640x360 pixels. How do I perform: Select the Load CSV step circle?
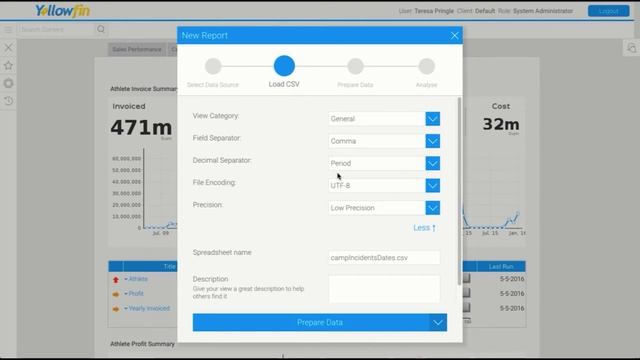tap(284, 66)
